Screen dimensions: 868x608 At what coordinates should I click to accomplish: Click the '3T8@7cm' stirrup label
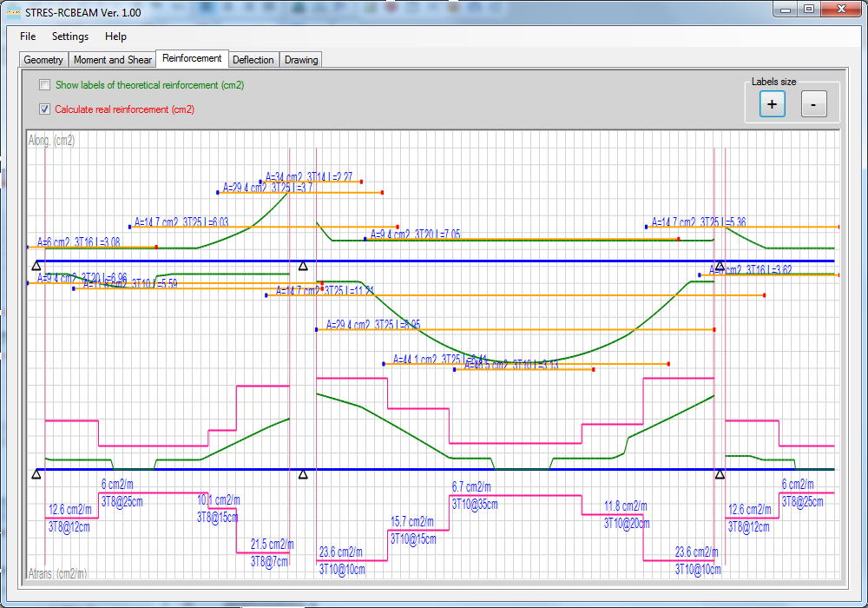[270, 561]
